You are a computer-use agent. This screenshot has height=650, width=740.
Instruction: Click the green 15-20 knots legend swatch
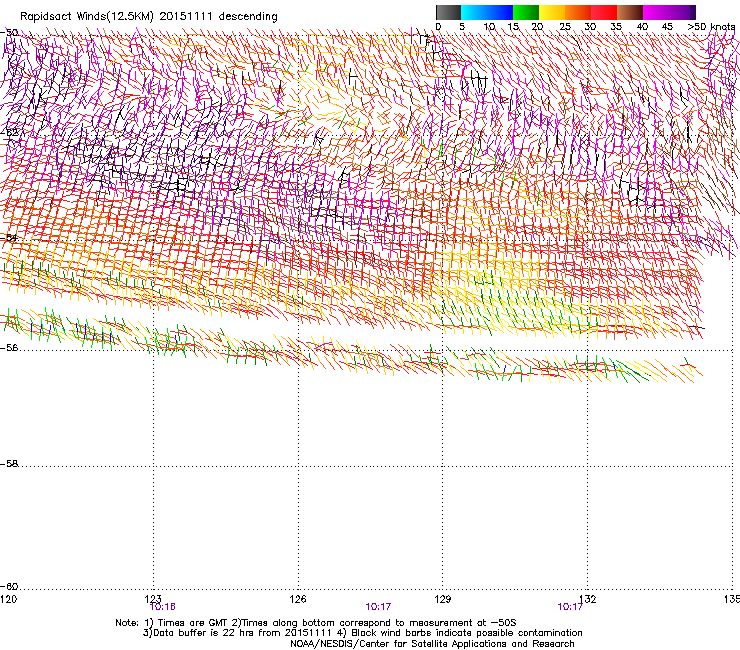pyautogui.click(x=526, y=12)
